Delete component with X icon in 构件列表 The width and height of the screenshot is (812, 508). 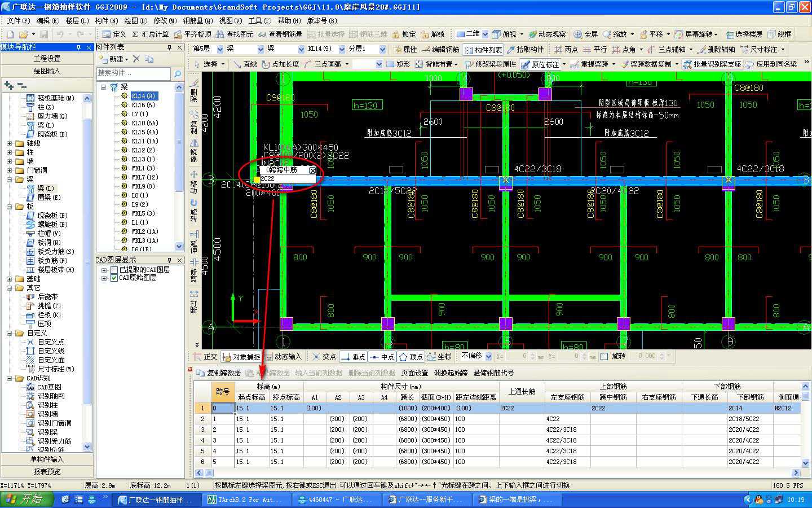point(136,59)
